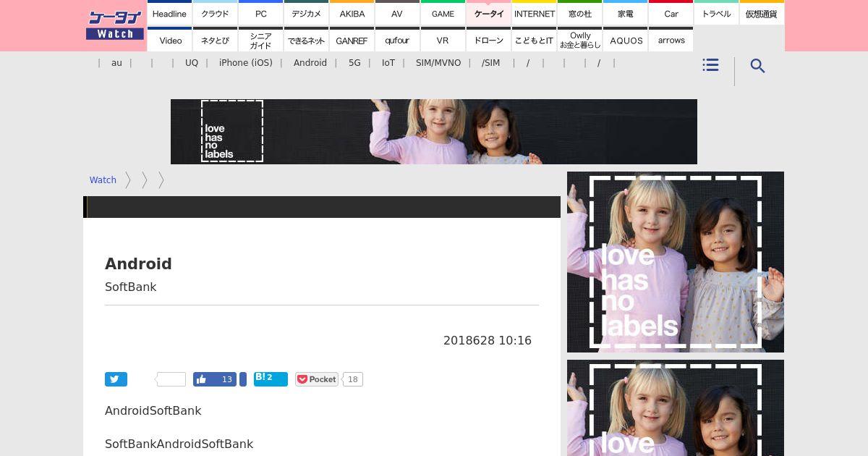This screenshot has width=868, height=456.
Task: Open the AV site tab
Action: [x=397, y=13]
